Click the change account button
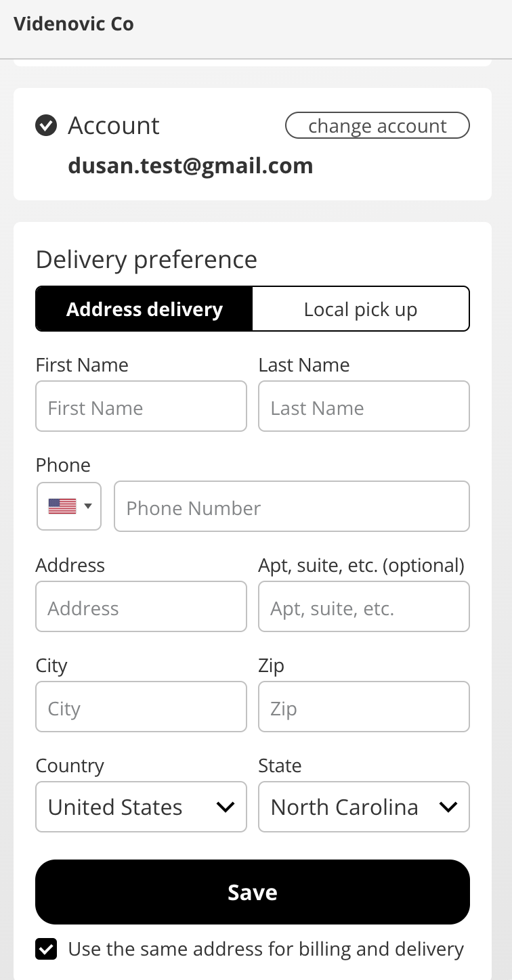 [x=377, y=125]
